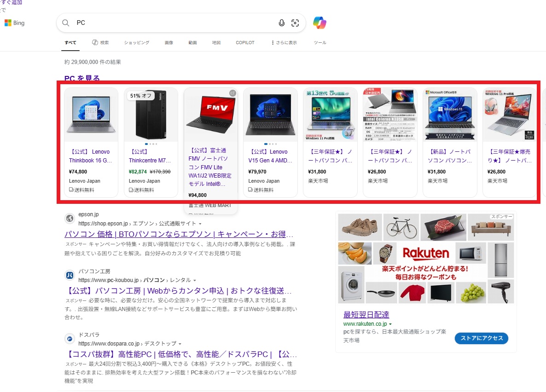Click the ¥79,970 price
This screenshot has height=392, width=546.
tap(257, 172)
